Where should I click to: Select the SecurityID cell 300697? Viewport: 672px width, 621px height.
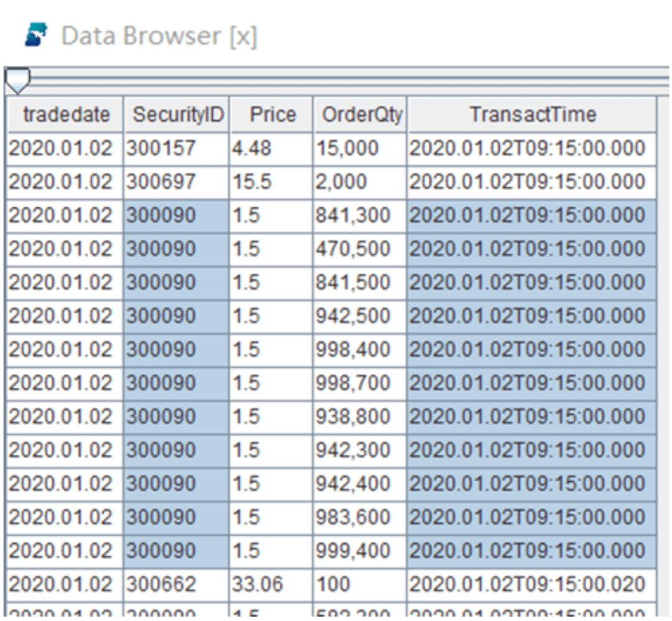pos(177,182)
